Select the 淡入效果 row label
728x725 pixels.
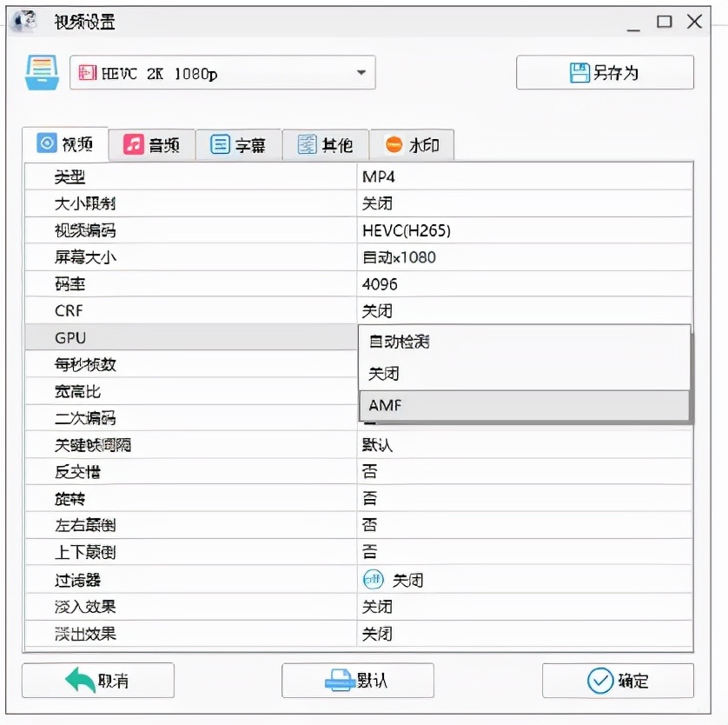point(85,607)
